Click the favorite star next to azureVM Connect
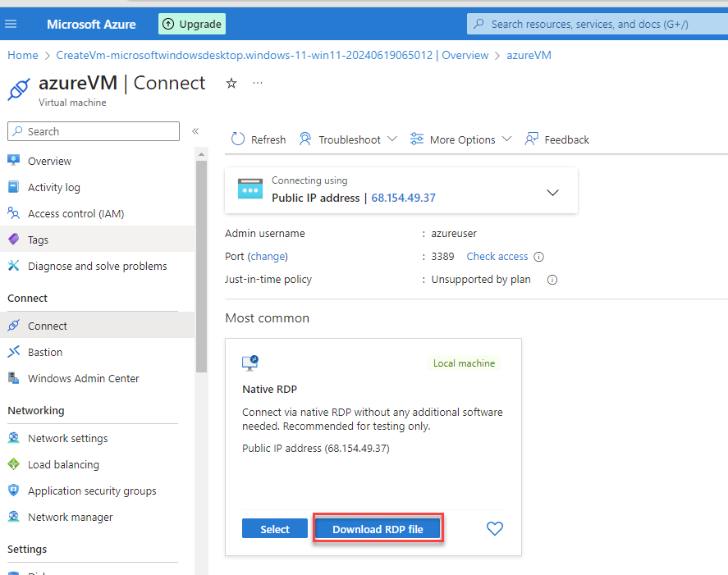Viewport: 728px width, 575px height. (x=231, y=83)
